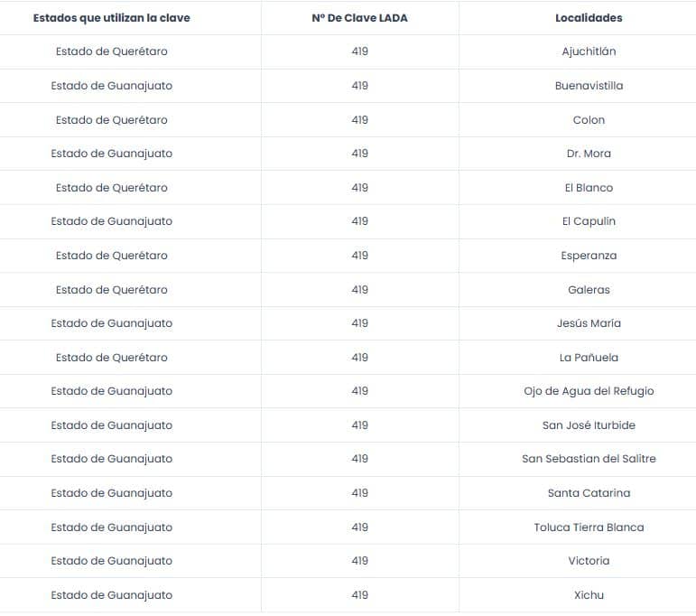This screenshot has height=616, width=696.
Task: Select the Toluca Tierra Blanca cell
Action: tap(589, 527)
